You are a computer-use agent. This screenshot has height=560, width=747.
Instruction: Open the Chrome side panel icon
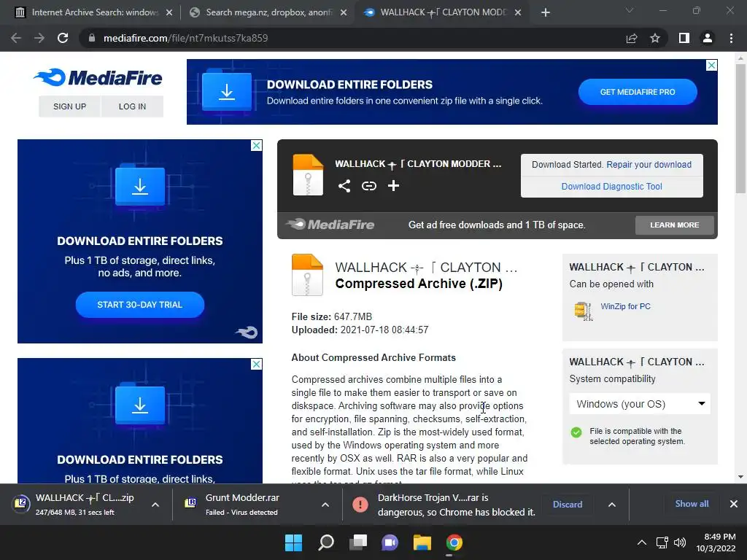tap(684, 38)
